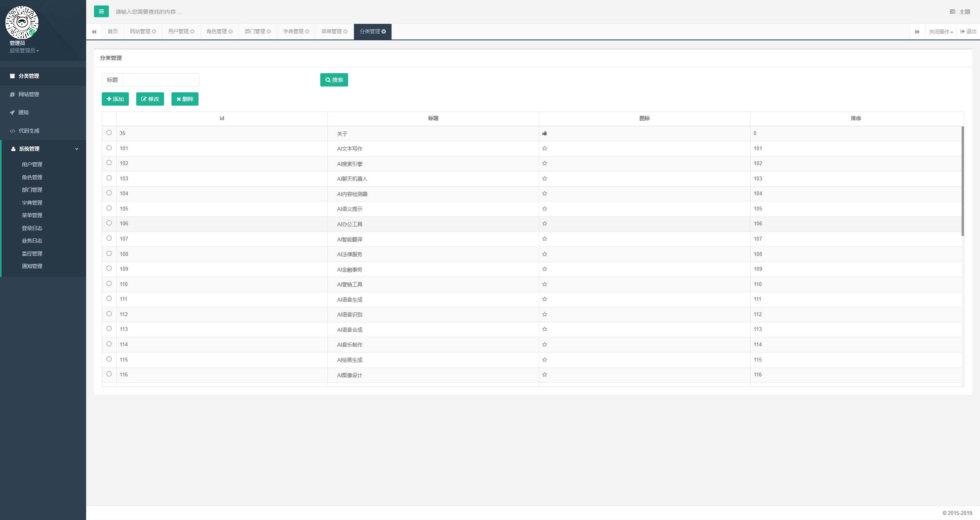Screen dimensions: 980x520
Task: Click the star icon next to AI文本写作
Action: pos(545,148)
